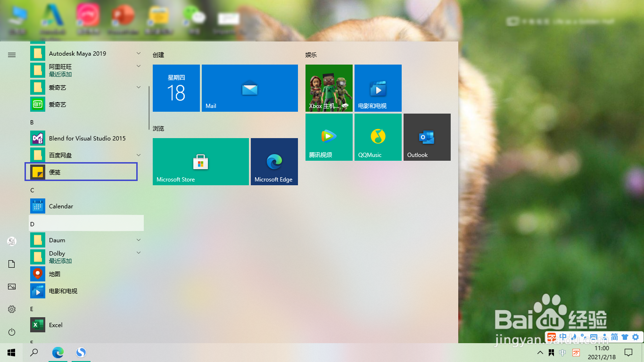644x362 pixels.
Task: Expand the Dolby folder chevron
Action: point(139,253)
